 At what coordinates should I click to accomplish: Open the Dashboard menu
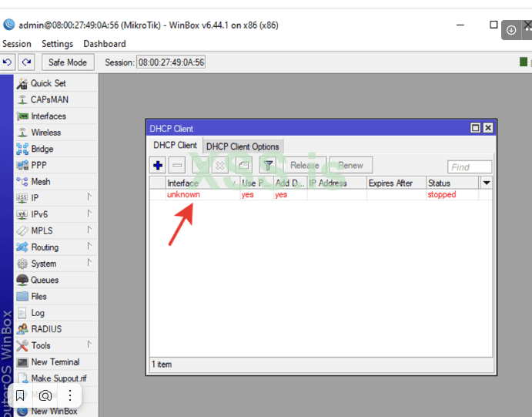[105, 44]
